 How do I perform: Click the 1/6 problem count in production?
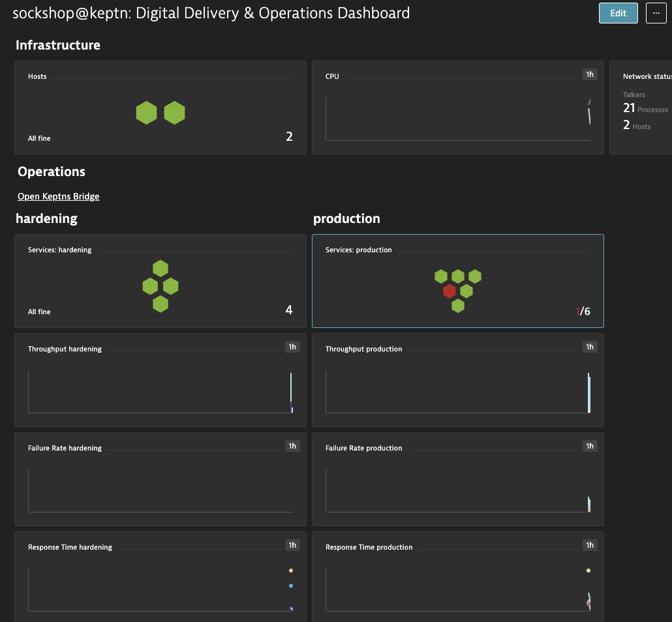tap(583, 312)
